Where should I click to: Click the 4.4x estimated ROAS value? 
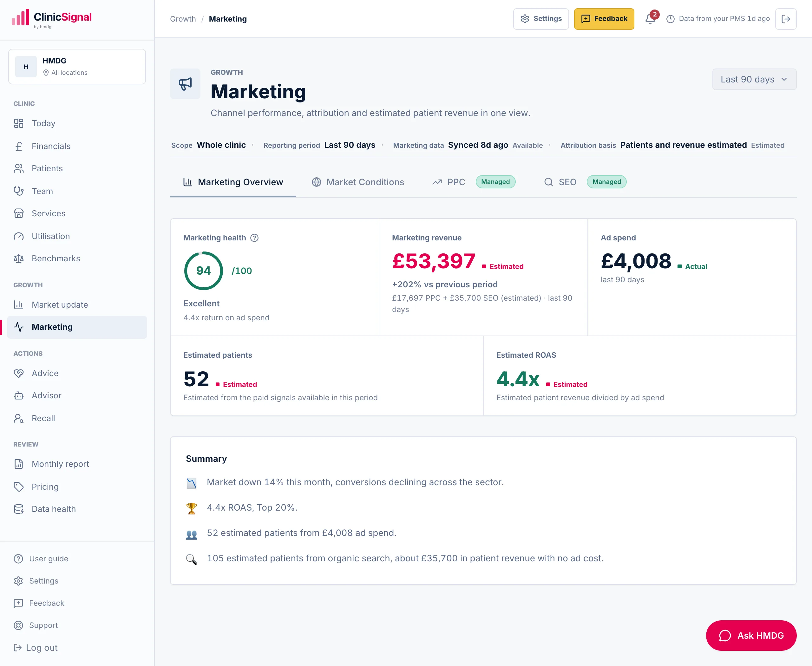click(x=518, y=379)
